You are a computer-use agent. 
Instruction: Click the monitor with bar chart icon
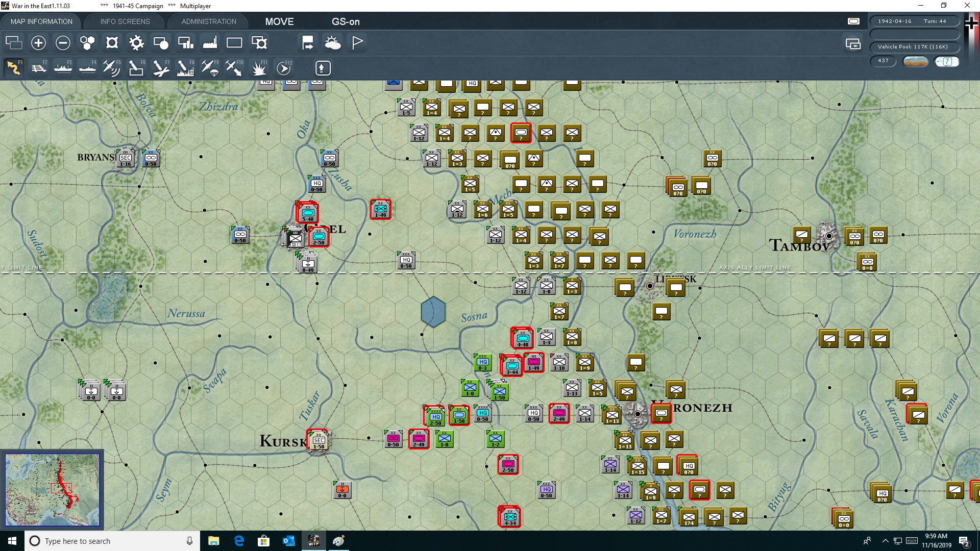(x=185, y=43)
